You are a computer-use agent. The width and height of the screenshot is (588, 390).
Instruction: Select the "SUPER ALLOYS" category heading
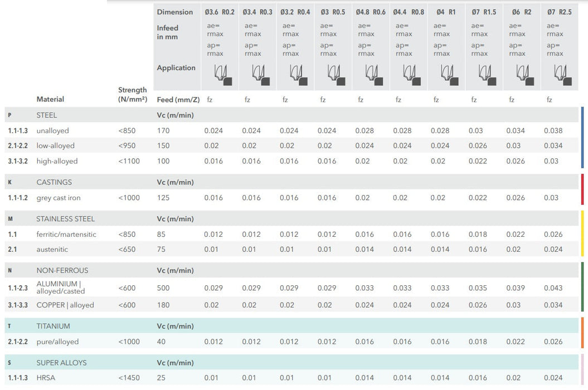pyautogui.click(x=61, y=363)
